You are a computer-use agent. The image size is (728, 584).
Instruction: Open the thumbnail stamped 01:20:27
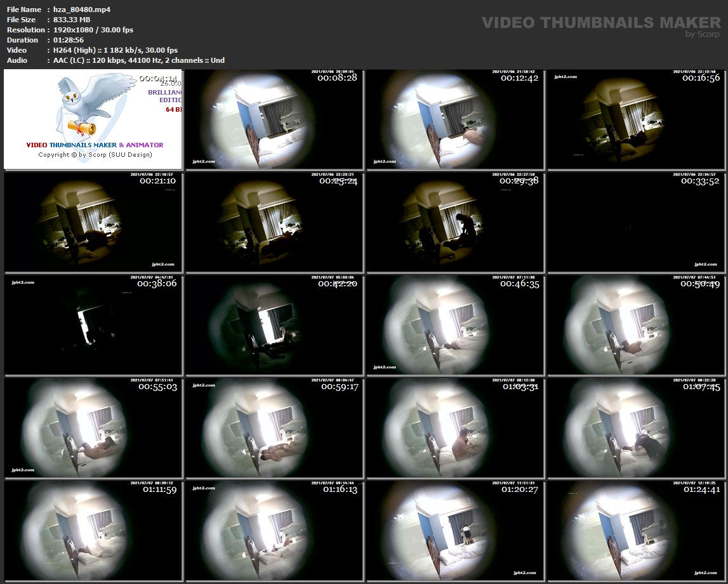(x=455, y=531)
